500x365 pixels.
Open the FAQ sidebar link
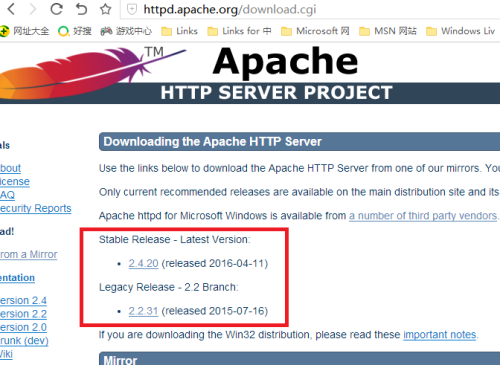(7, 195)
